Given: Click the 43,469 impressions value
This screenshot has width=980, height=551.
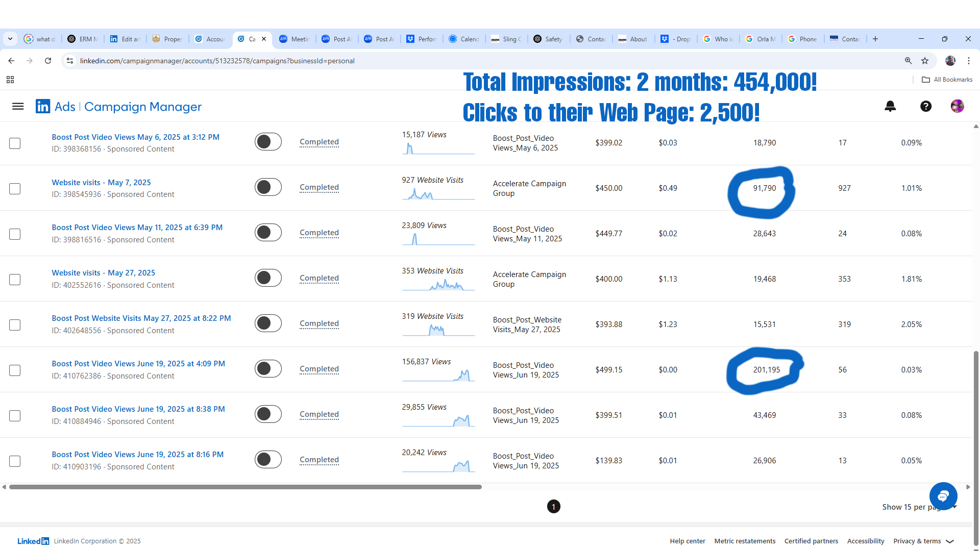Looking at the screenshot, I should pos(765,415).
